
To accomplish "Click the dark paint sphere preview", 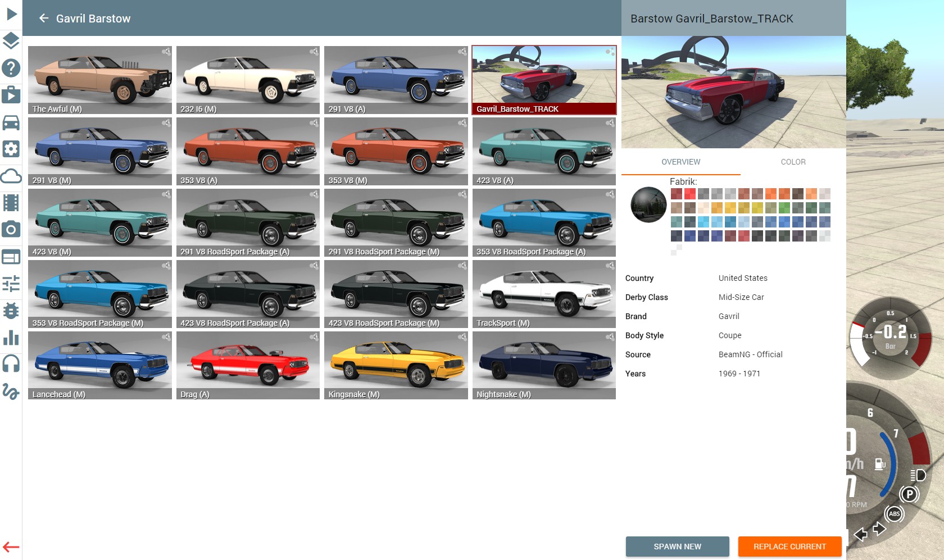I will click(x=648, y=205).
